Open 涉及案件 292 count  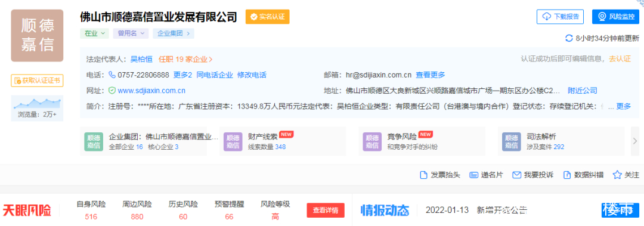pyautogui.click(x=546, y=147)
